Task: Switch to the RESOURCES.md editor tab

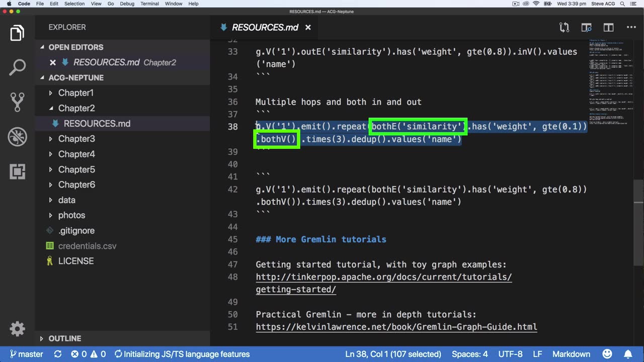Action: (265, 27)
